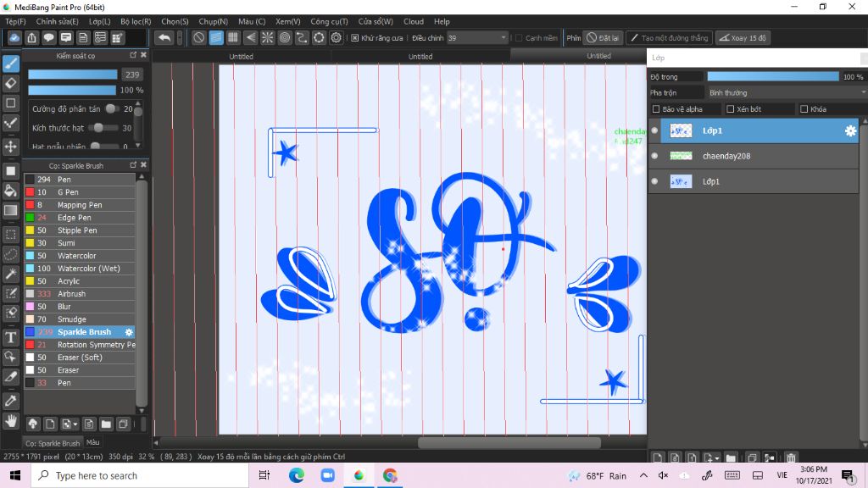Hide the chaenday208 layer

(655, 156)
